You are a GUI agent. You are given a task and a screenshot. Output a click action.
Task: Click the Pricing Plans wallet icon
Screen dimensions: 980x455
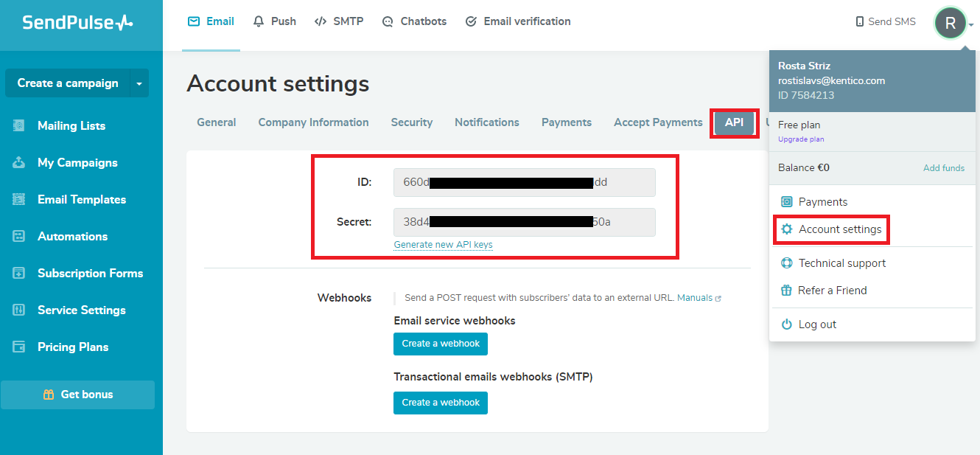[x=19, y=347]
